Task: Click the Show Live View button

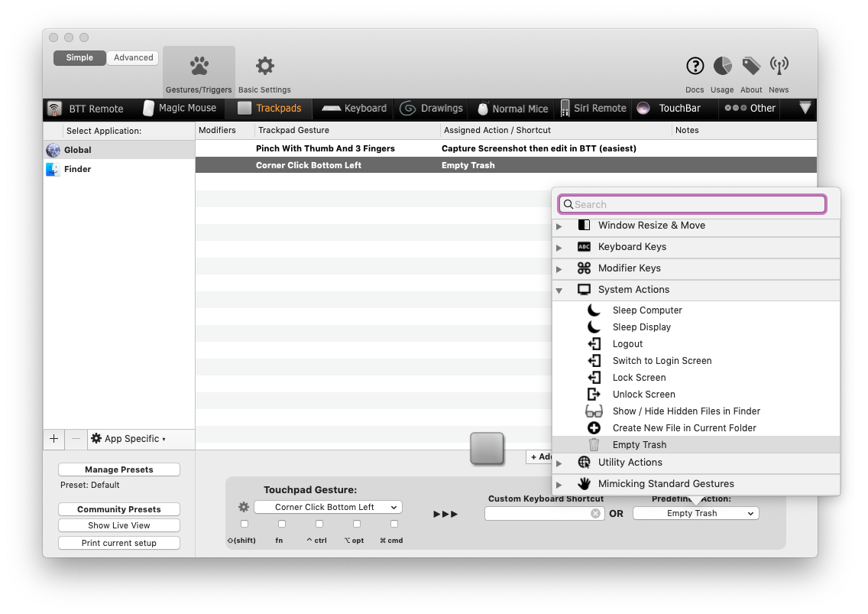Action: point(119,525)
